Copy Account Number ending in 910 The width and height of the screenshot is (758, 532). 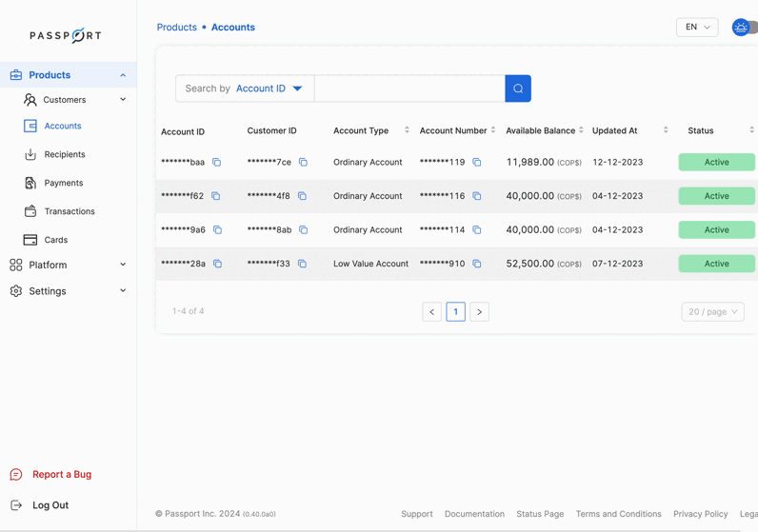(x=477, y=264)
